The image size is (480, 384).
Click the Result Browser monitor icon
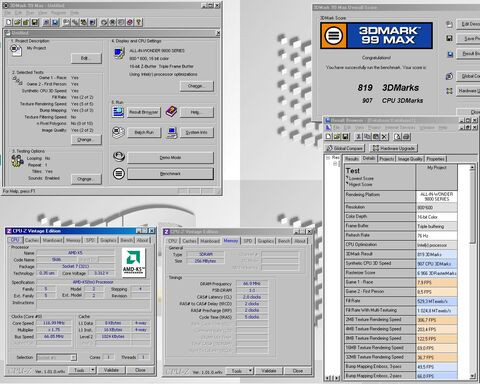pos(118,112)
